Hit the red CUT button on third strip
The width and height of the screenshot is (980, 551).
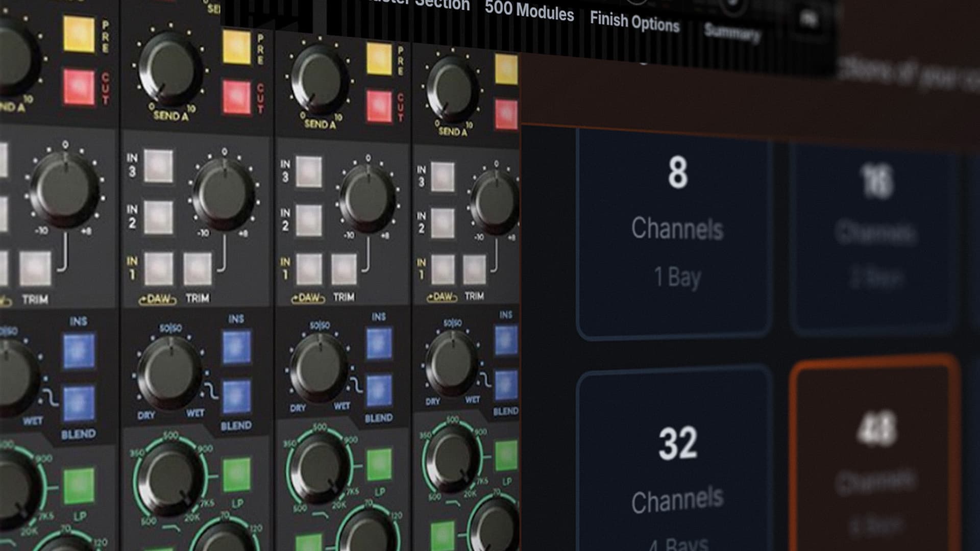pyautogui.click(x=379, y=106)
